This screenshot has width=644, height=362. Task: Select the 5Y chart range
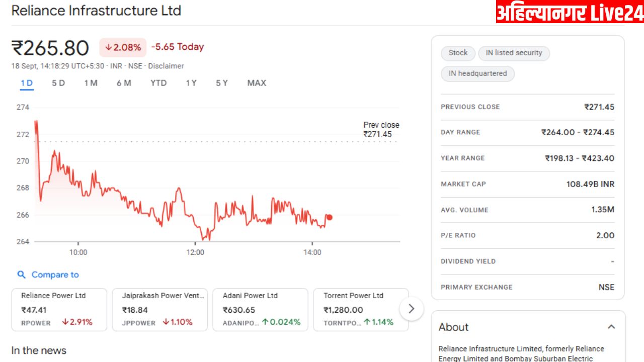(222, 83)
